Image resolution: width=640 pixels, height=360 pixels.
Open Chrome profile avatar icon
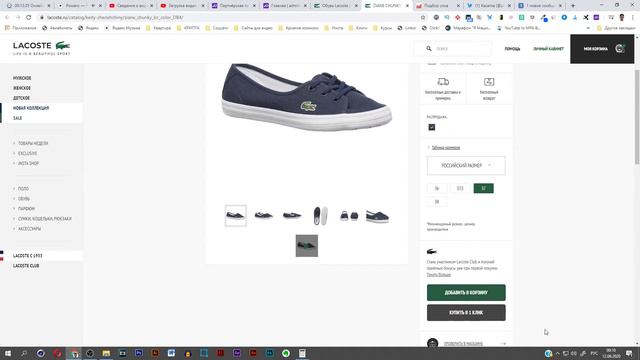point(622,18)
